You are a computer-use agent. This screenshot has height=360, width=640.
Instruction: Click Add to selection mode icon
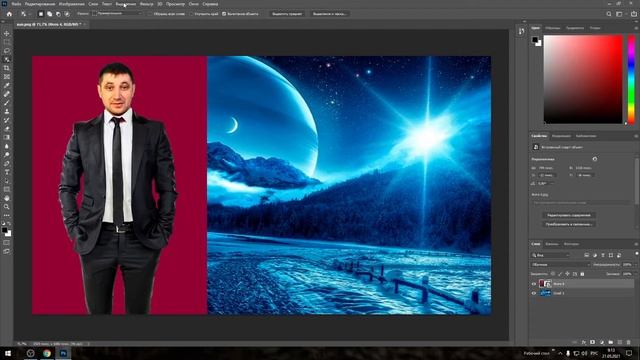pyautogui.click(x=49, y=14)
